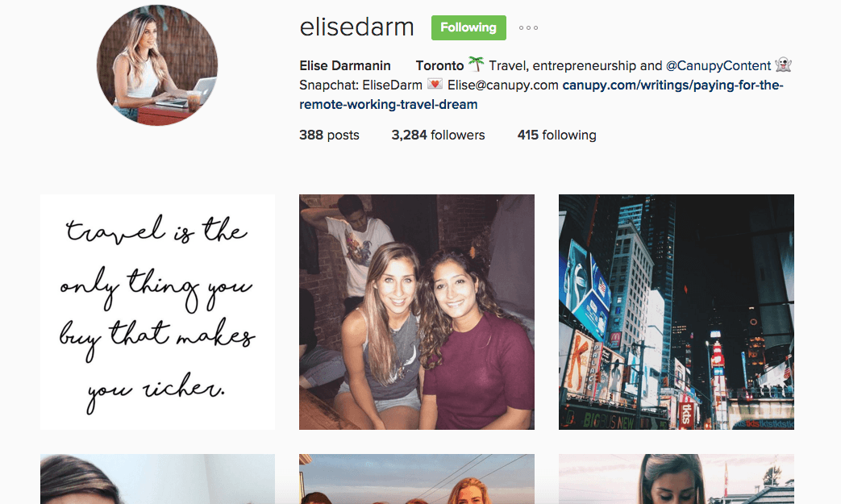Open the 3,284 followers list
Viewport: 841px width, 504px height.
coord(438,135)
